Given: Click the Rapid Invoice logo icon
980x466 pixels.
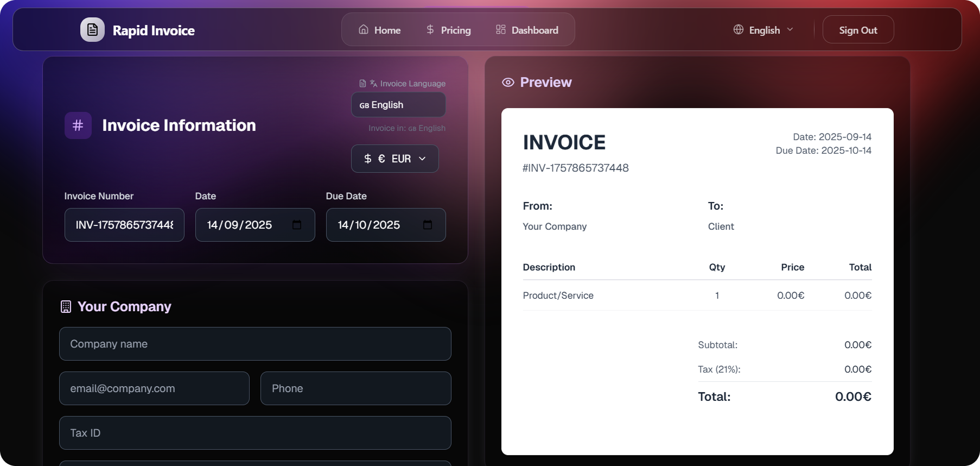Looking at the screenshot, I should click(x=92, y=30).
